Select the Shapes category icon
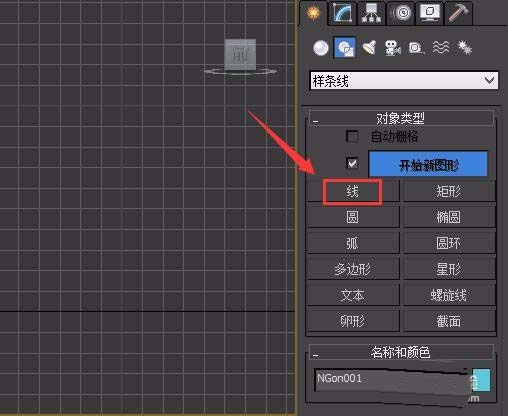This screenshot has height=416, width=508. [x=345, y=48]
